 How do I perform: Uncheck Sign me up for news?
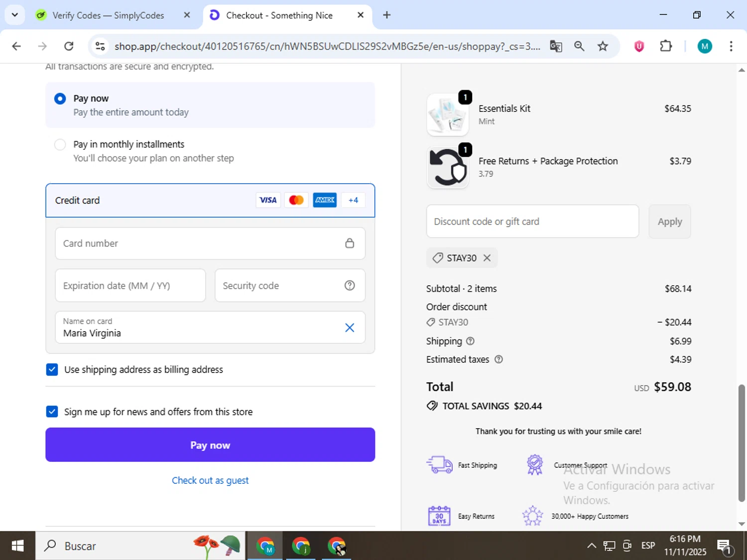(52, 412)
